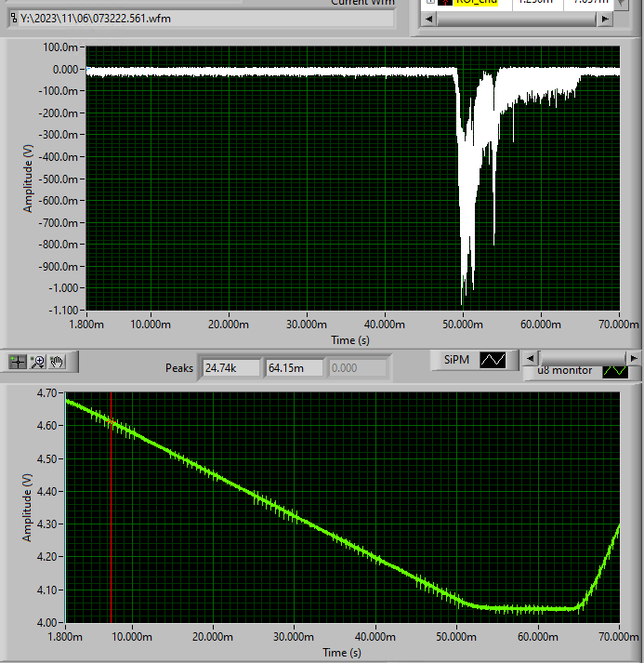This screenshot has height=663, width=644.
Task: Click lower graph 4.30 Y-axis tick label
Action: [46, 524]
